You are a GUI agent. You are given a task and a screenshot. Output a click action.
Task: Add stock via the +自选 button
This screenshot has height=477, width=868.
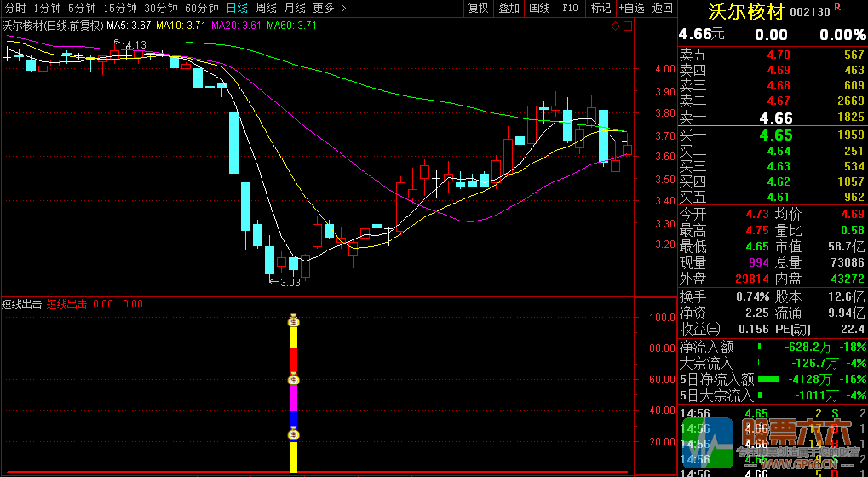(x=631, y=8)
